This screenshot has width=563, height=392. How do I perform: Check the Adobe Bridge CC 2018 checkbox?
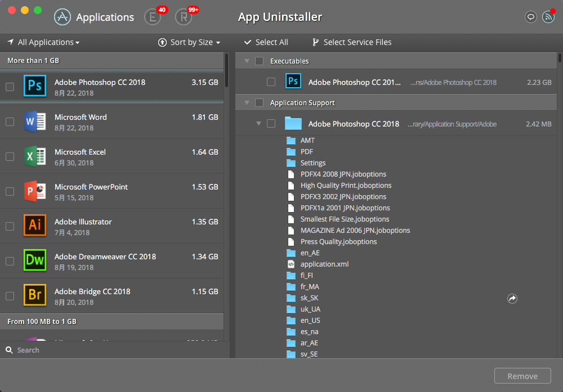[10, 295]
